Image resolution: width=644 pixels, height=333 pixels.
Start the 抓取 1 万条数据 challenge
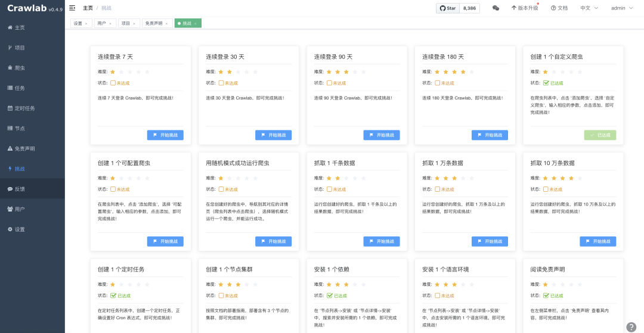[490, 241]
